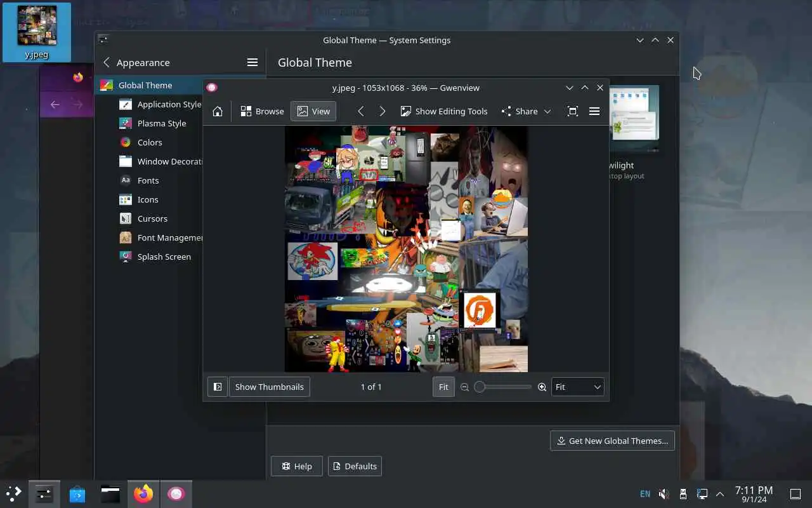Expand hidden system tray icons
The width and height of the screenshot is (812, 508).
[x=720, y=493]
